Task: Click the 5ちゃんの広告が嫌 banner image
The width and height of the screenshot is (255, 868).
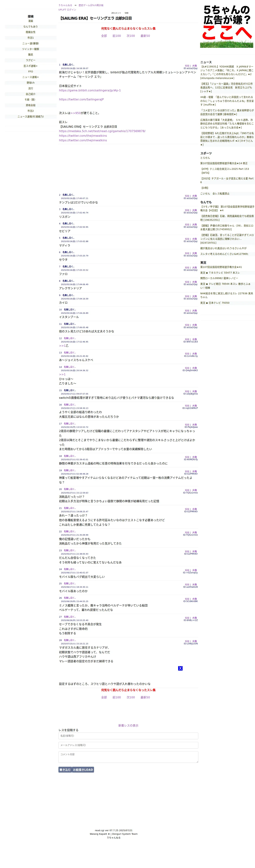Action: pos(226,26)
